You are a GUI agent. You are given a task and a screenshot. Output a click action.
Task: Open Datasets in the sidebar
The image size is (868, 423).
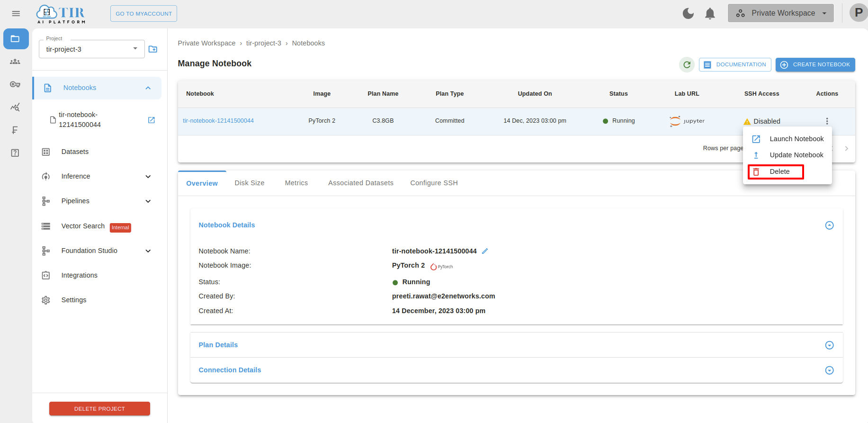[x=75, y=152]
